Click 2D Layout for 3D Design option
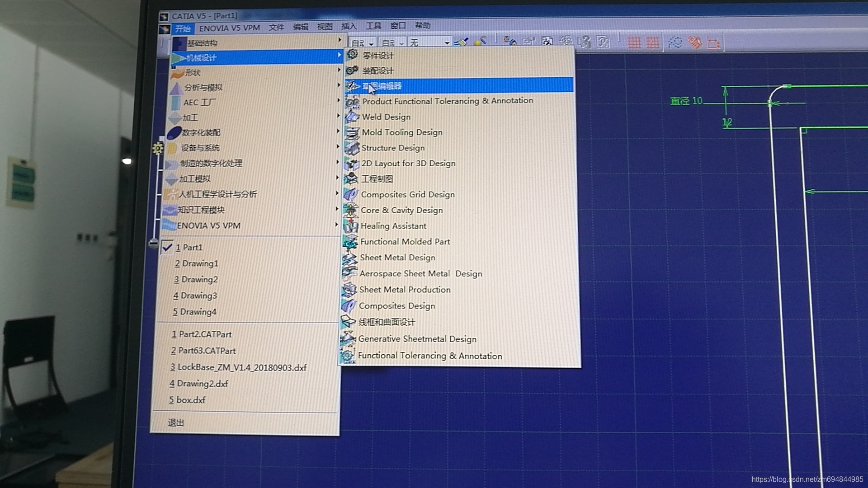 (x=408, y=163)
